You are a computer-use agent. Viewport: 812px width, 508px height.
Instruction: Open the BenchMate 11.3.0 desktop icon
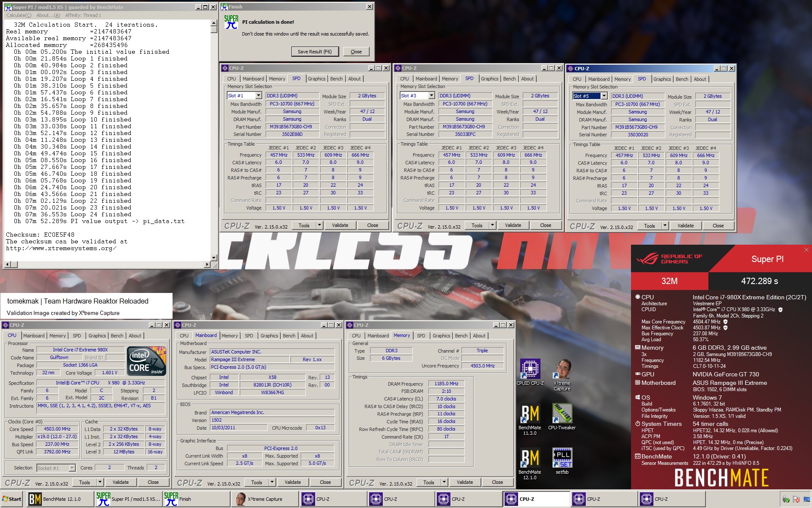530,414
